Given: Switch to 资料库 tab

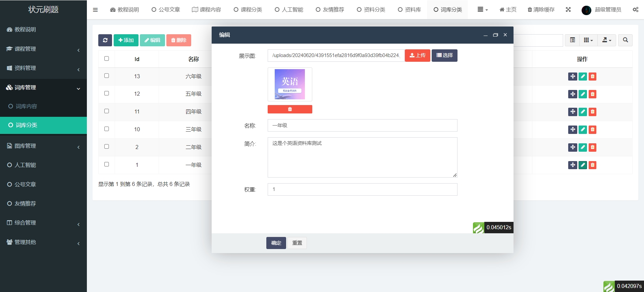Looking at the screenshot, I should [x=409, y=10].
